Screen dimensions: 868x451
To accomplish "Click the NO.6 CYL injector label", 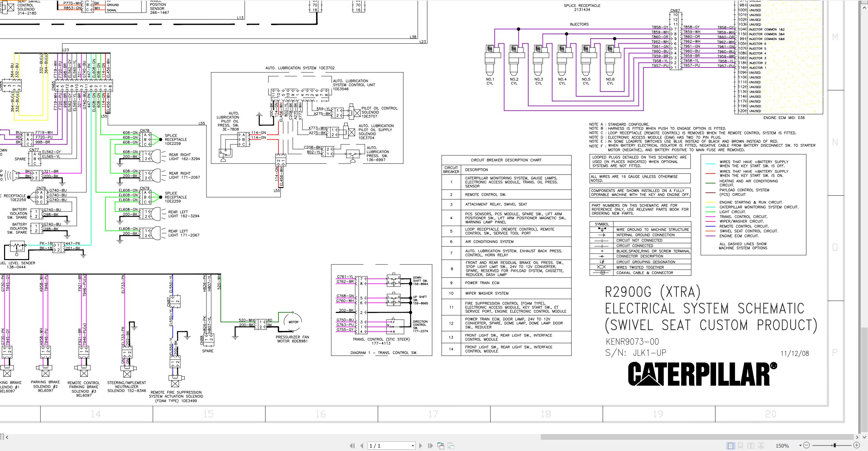I will [x=610, y=81].
